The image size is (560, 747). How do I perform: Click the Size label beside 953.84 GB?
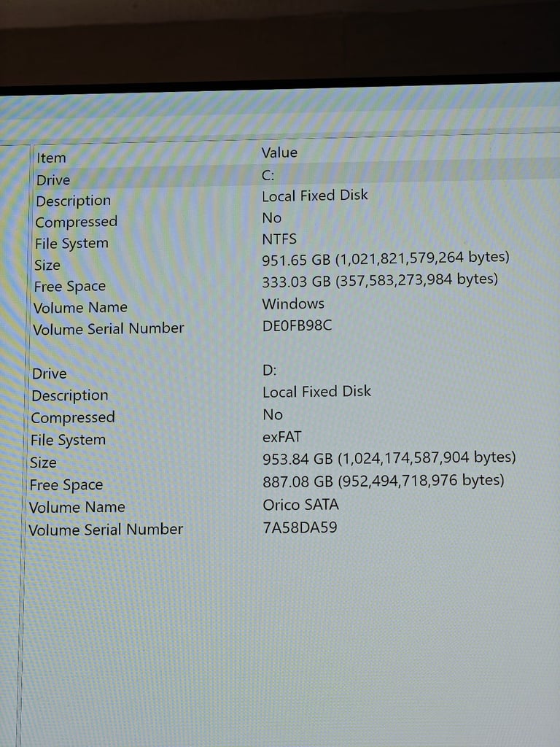pos(43,462)
